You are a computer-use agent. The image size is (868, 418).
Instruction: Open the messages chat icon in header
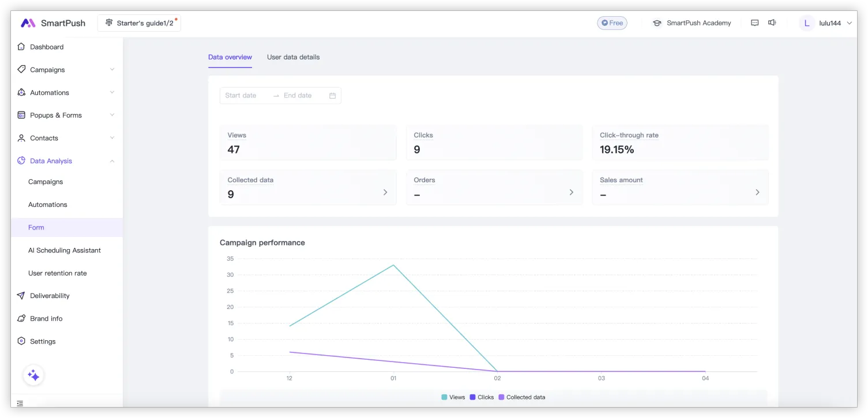[754, 23]
